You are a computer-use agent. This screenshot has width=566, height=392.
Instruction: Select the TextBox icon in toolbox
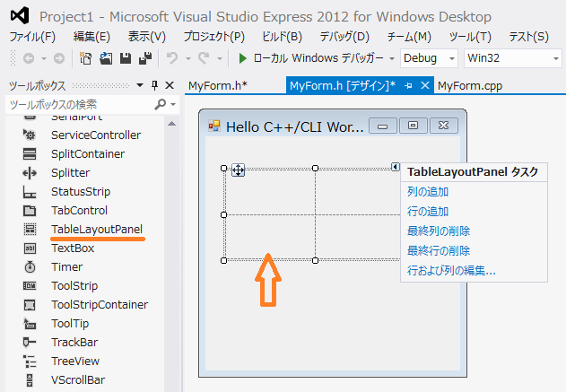pos(30,248)
